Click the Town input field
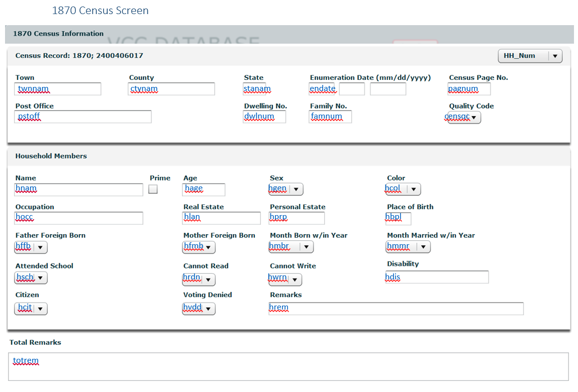Viewport: 578px width, 392px height. click(x=58, y=89)
